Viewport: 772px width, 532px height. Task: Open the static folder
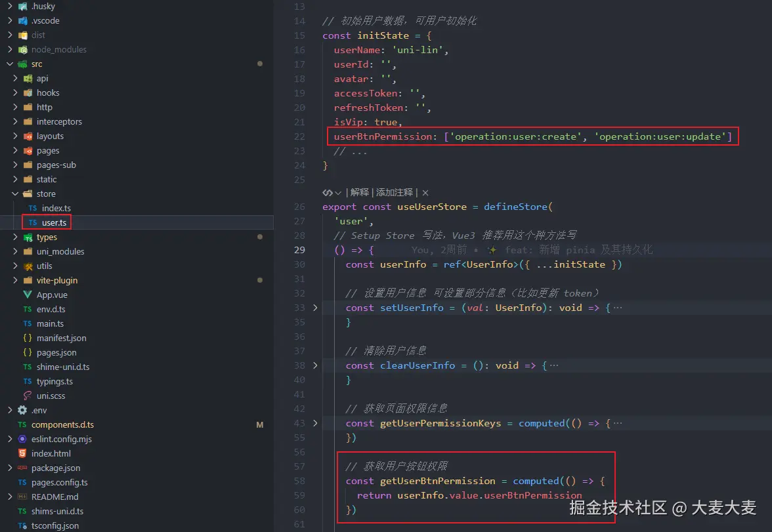click(46, 179)
